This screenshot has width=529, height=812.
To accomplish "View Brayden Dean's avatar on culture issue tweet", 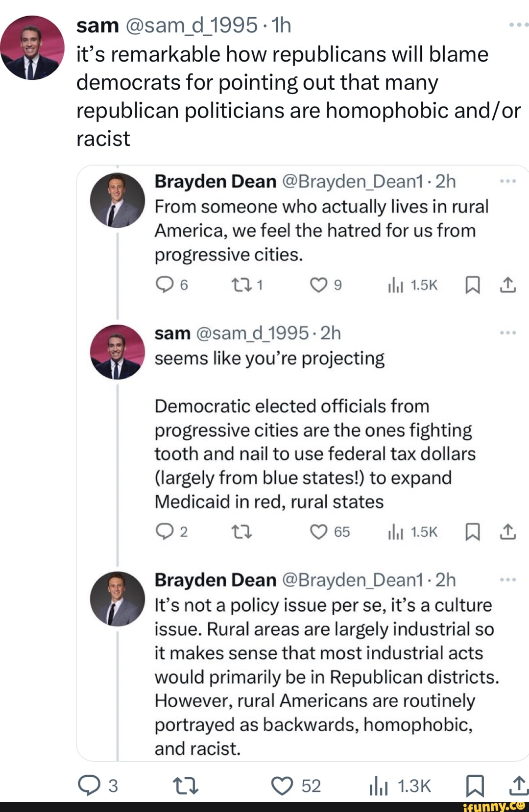I will 118,598.
